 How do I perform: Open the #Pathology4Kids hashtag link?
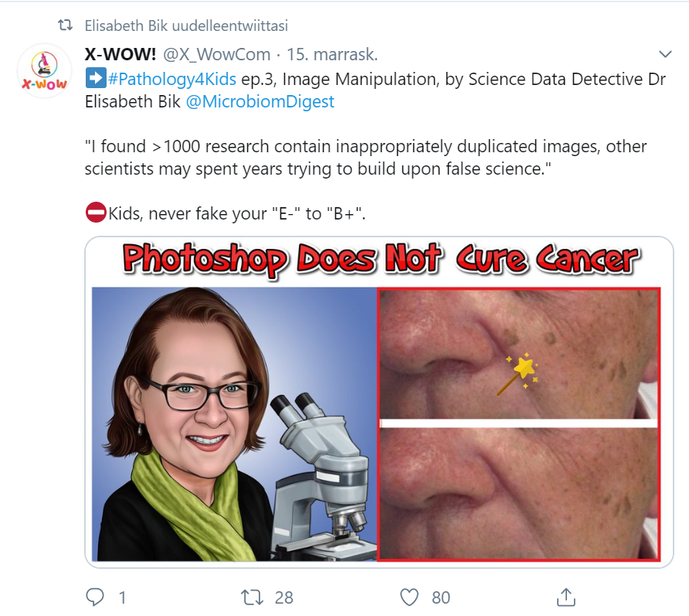point(171,79)
